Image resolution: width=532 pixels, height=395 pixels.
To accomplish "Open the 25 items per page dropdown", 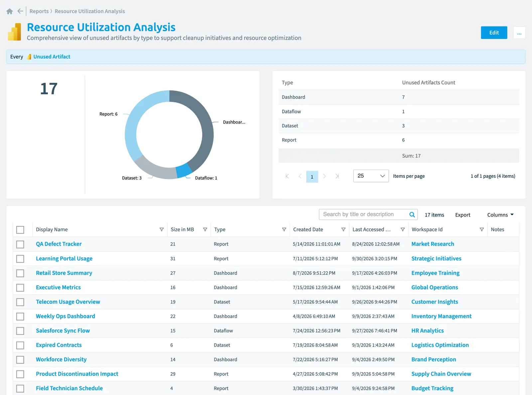I will pos(371,176).
